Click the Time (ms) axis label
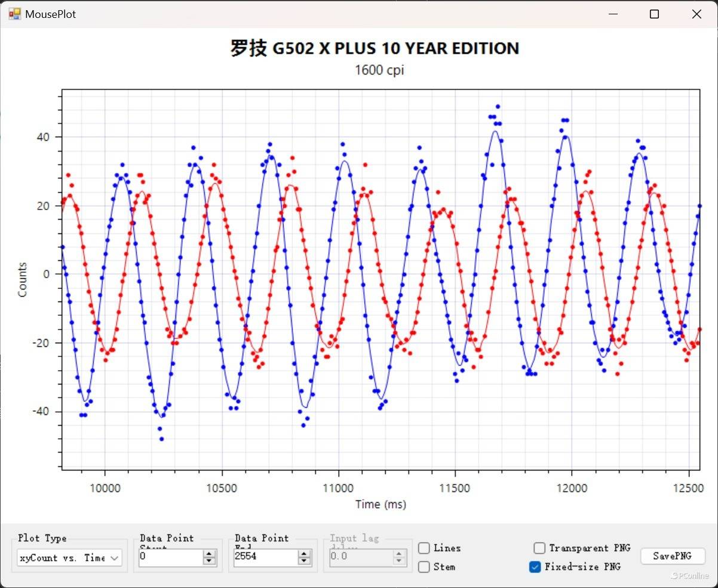The image size is (718, 588). tap(381, 504)
